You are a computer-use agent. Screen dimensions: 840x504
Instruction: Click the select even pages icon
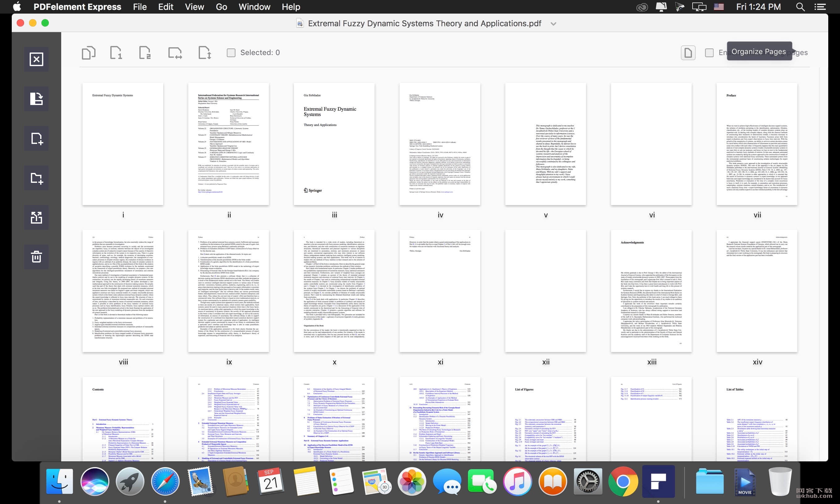click(145, 52)
